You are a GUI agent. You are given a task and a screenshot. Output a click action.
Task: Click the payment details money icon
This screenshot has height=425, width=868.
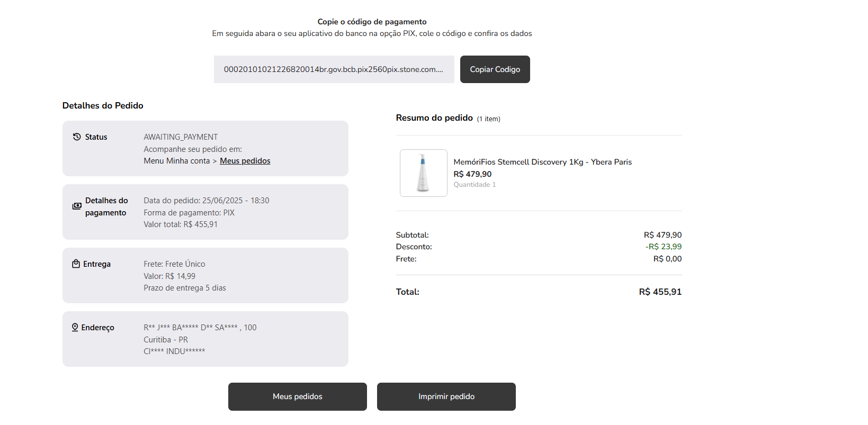pos(77,206)
